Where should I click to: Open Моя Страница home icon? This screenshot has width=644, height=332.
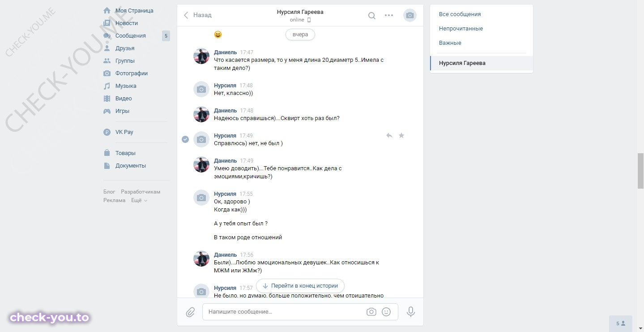107,10
